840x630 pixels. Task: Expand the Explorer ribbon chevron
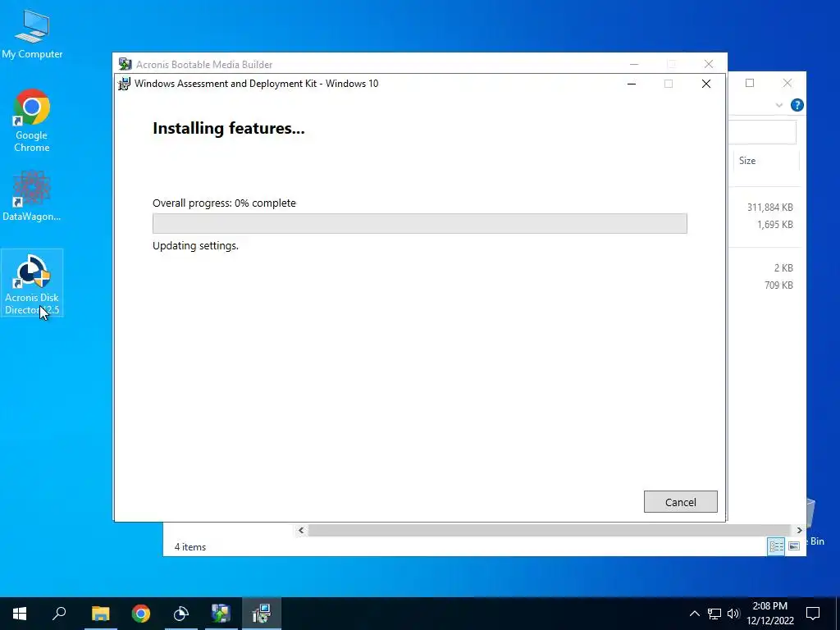[x=779, y=106]
